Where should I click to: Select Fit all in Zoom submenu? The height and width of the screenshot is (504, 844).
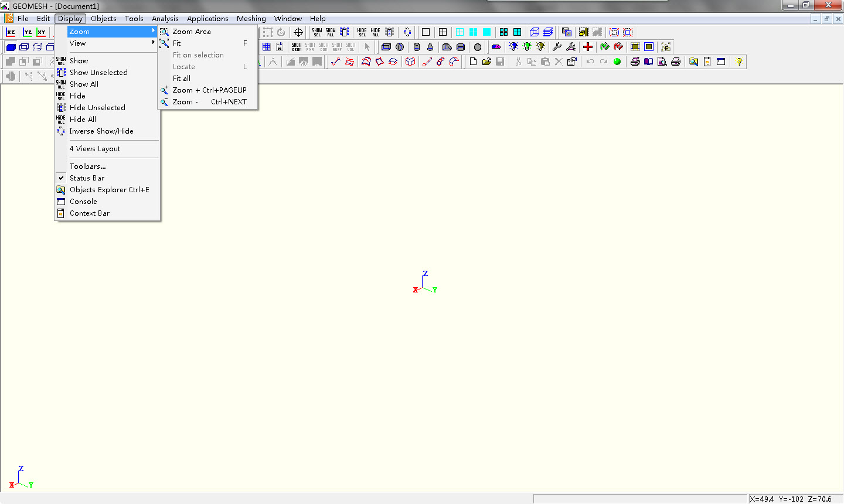point(208,79)
